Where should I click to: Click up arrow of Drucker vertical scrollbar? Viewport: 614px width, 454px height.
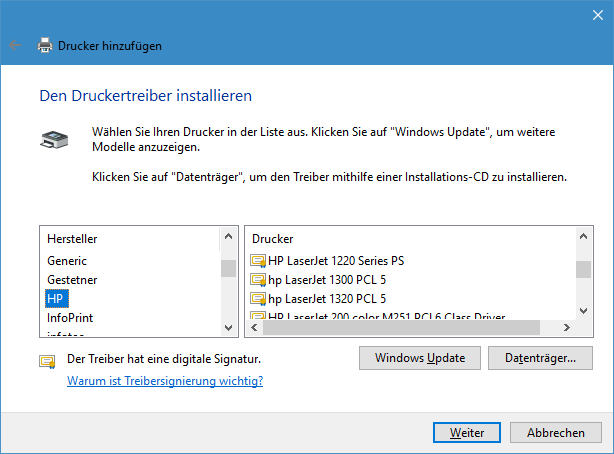point(583,236)
